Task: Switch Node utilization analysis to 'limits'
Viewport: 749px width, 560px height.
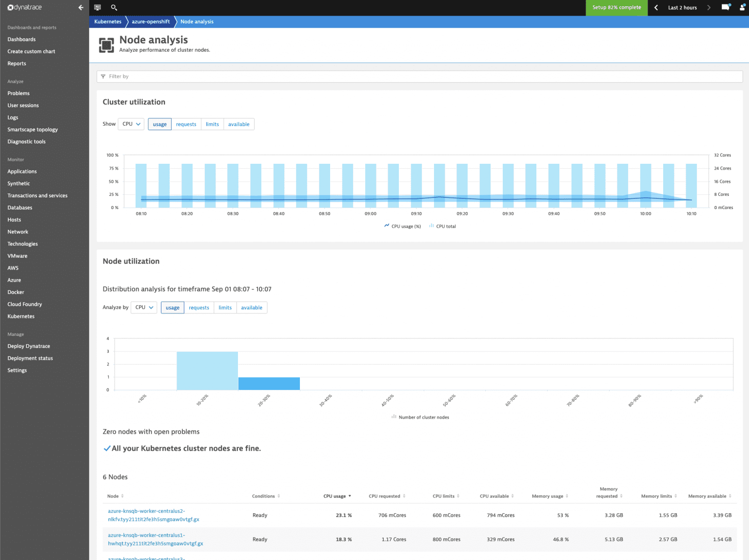Action: [x=225, y=308]
